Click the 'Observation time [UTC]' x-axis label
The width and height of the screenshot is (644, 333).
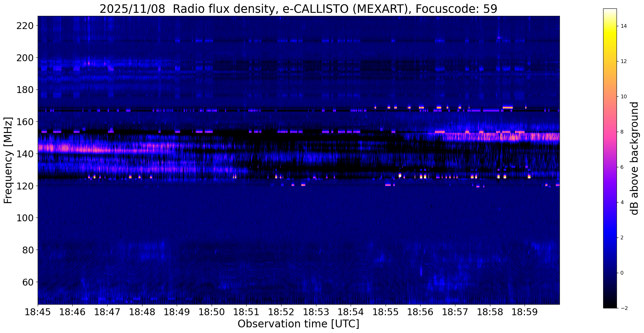click(298, 324)
